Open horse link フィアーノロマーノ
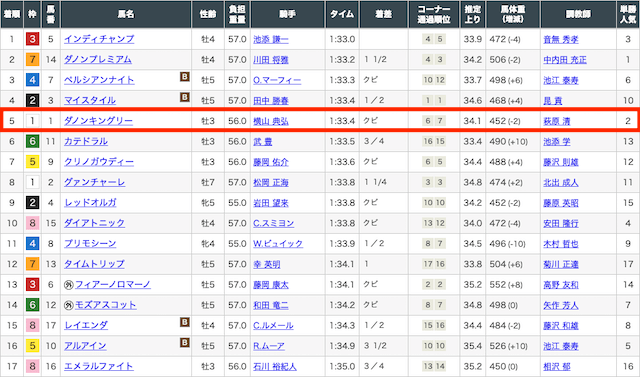640x377 pixels. (113, 284)
